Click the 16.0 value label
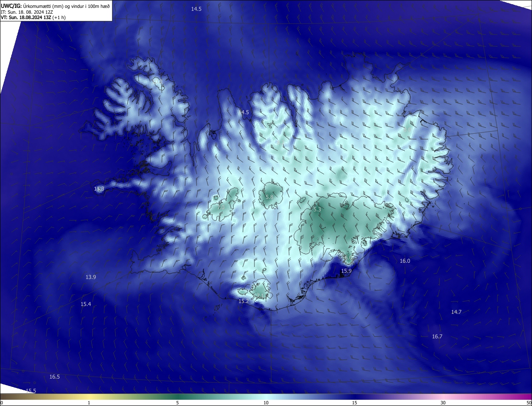532x406 pixels. 405,261
